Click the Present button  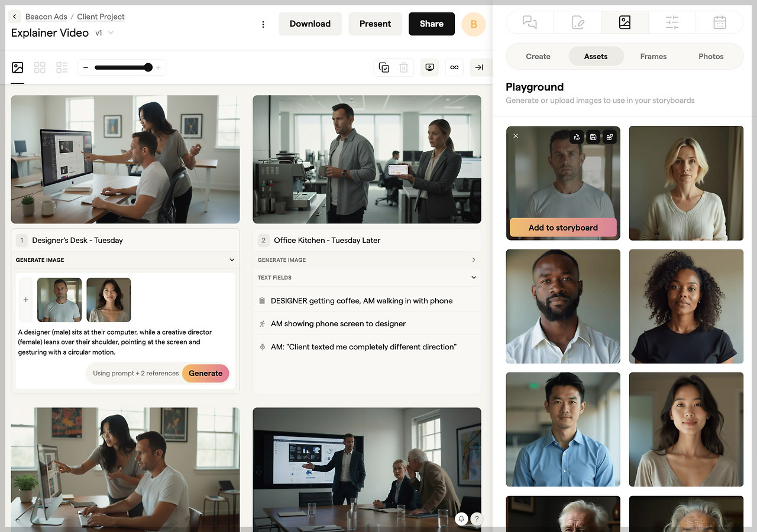click(375, 24)
